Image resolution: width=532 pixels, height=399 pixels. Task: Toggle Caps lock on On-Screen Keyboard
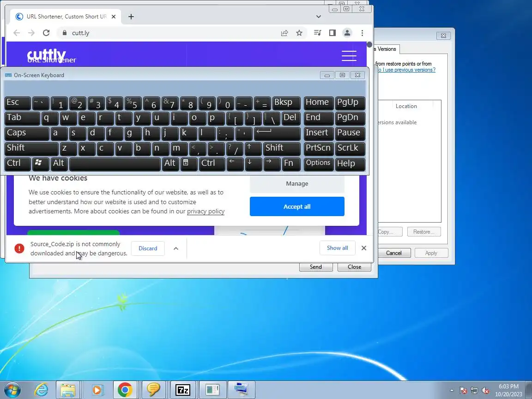(x=27, y=133)
